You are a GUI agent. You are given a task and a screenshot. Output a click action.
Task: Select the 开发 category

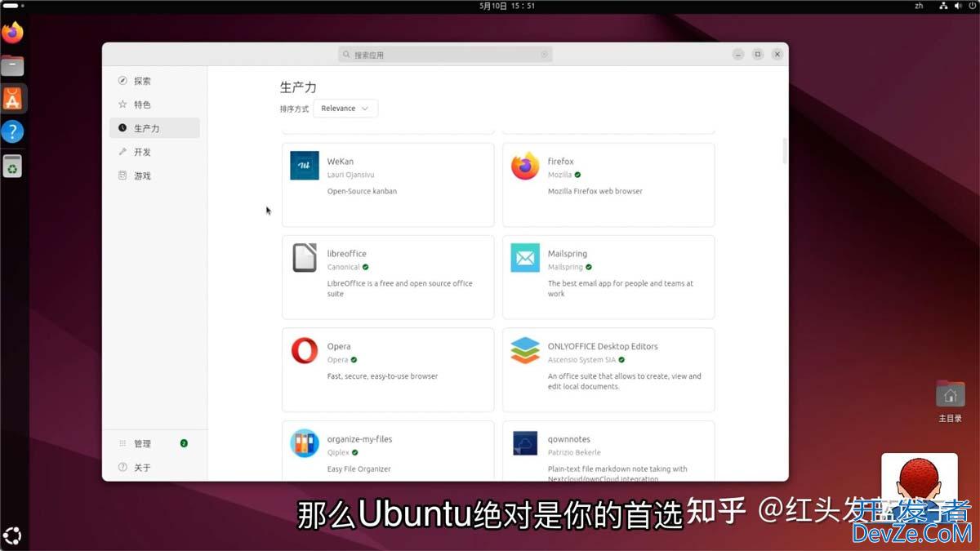click(x=154, y=152)
